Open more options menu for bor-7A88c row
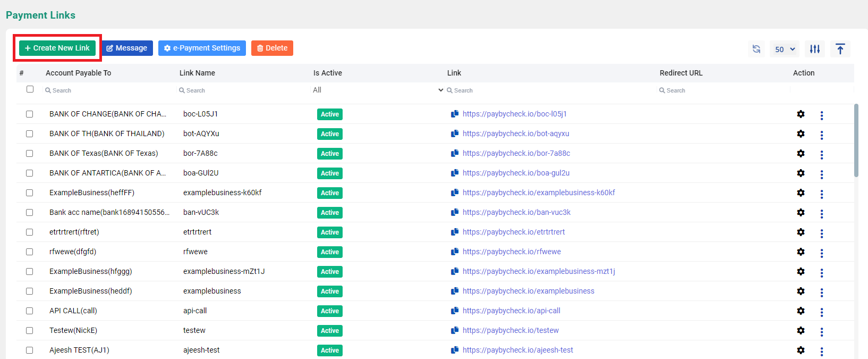Image resolution: width=868 pixels, height=359 pixels. tap(822, 155)
